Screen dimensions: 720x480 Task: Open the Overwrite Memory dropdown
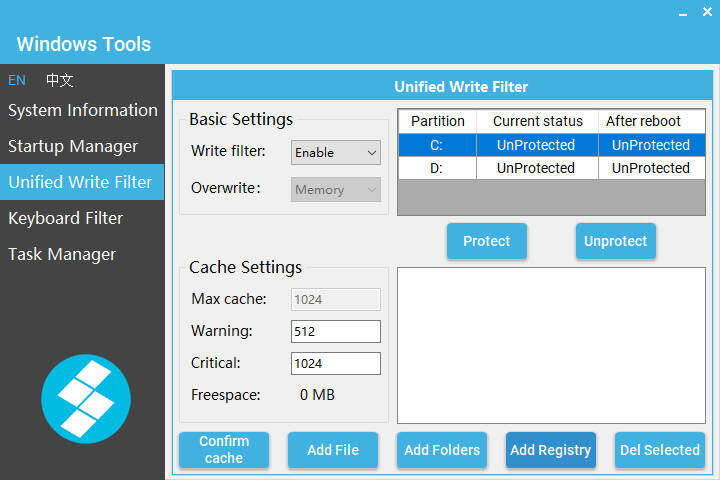[x=336, y=190]
